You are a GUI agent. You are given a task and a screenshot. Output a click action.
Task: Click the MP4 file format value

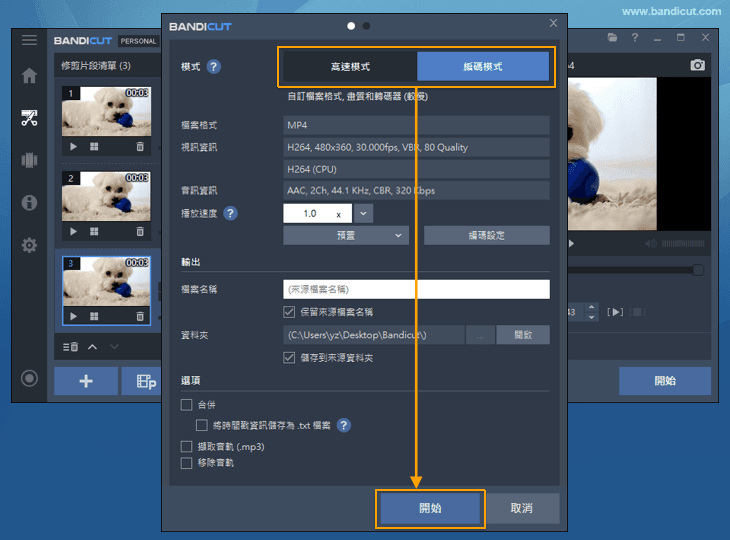pyautogui.click(x=416, y=125)
